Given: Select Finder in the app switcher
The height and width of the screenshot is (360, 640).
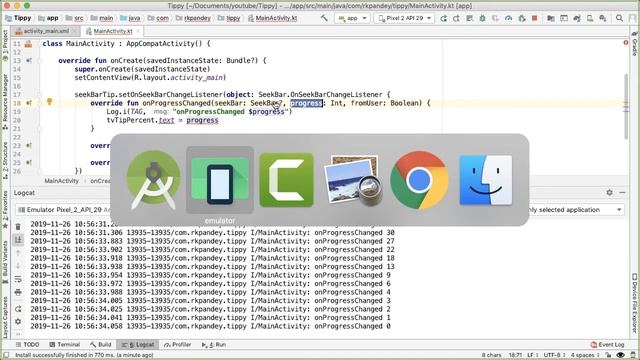Looking at the screenshot, I should [x=485, y=180].
